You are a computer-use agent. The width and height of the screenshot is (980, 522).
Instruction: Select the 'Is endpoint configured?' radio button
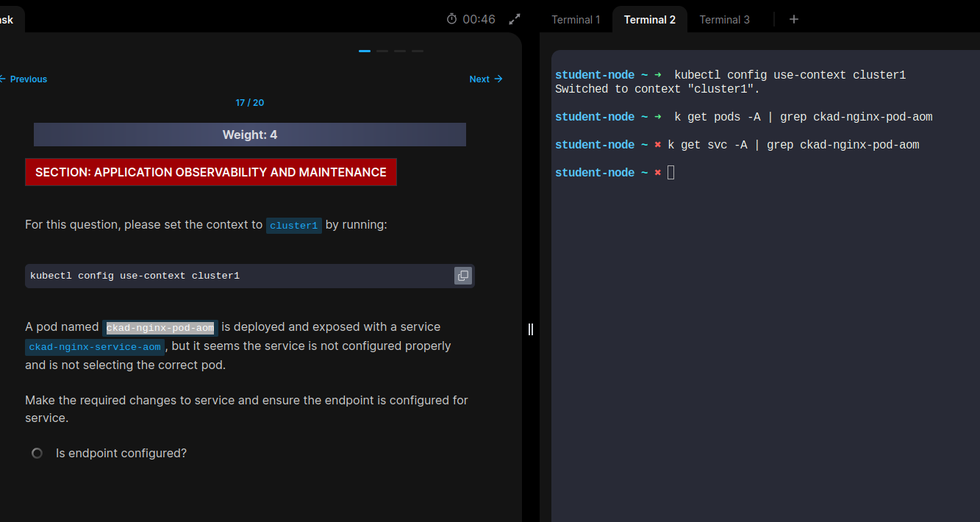pos(37,454)
